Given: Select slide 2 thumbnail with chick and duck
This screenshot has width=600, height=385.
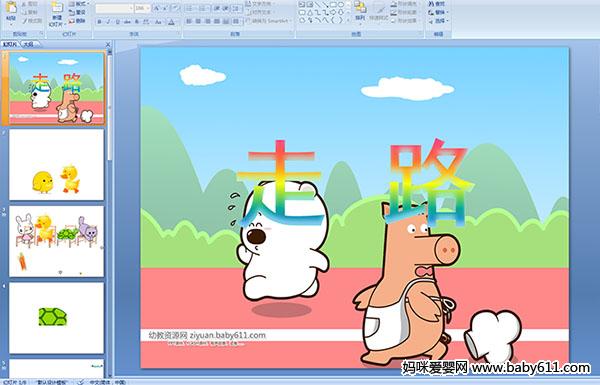Looking at the screenshot, I should pyautogui.click(x=56, y=165).
